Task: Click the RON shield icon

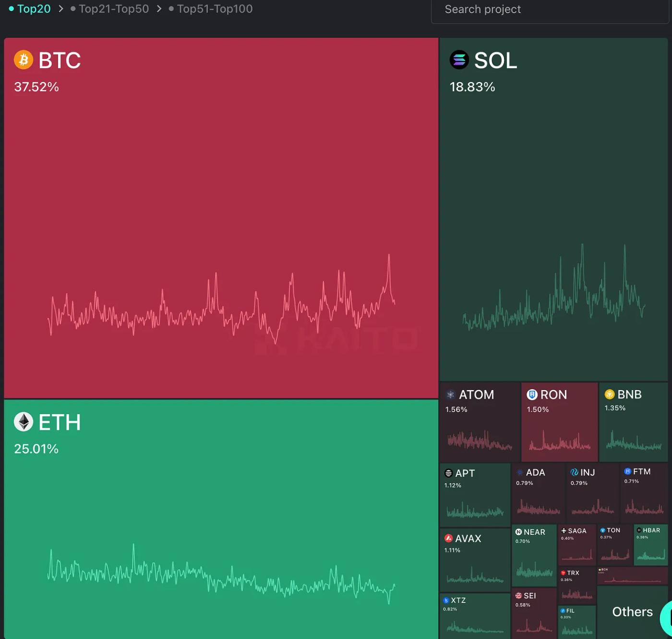Action: (532, 395)
